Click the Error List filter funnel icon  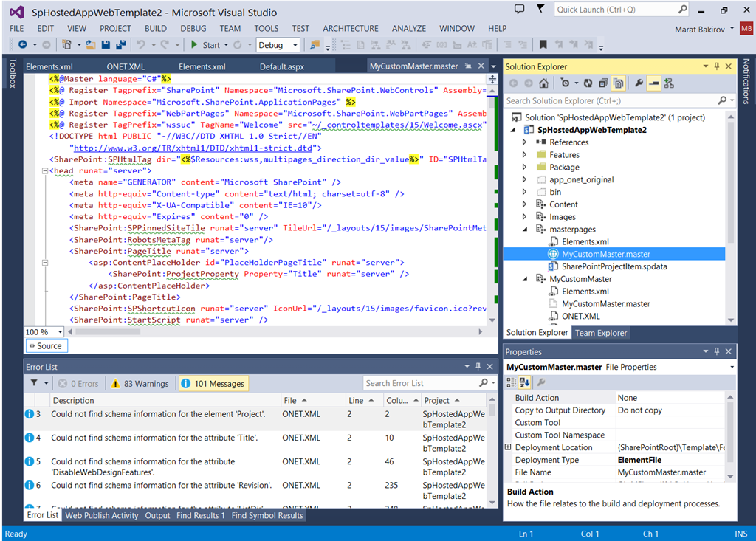pyautogui.click(x=34, y=383)
